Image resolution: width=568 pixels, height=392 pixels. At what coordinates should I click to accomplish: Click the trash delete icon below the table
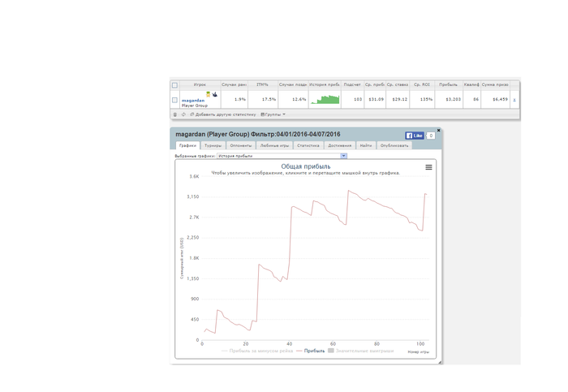(175, 114)
